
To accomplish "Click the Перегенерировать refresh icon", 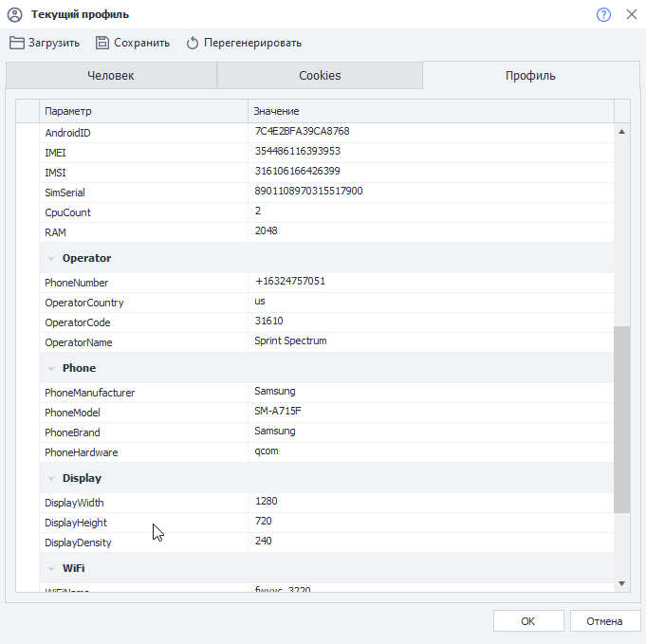I will [x=193, y=43].
